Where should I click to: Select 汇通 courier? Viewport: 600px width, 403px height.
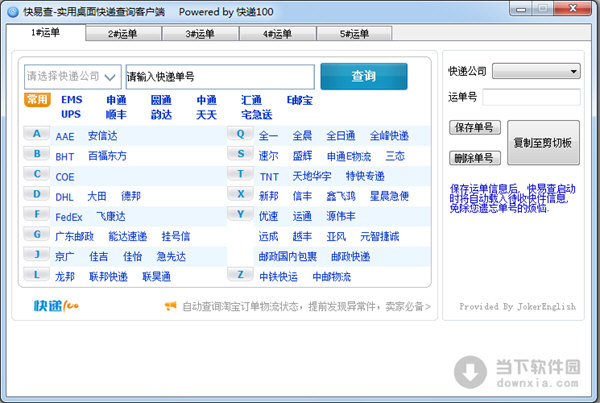pyautogui.click(x=251, y=100)
